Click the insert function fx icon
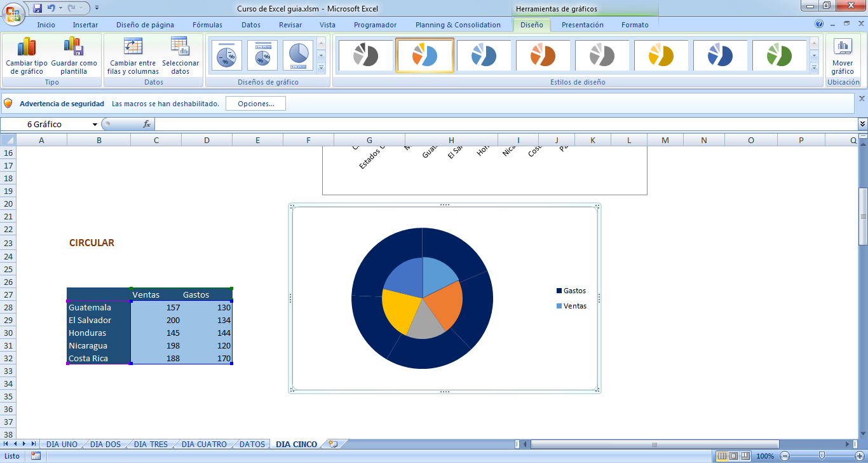868x463 pixels. 147,124
